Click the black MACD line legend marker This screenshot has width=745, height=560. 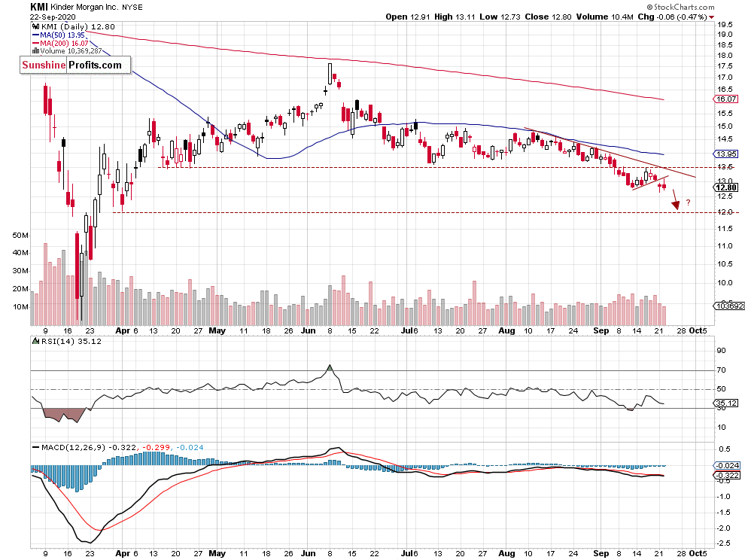tap(35, 448)
